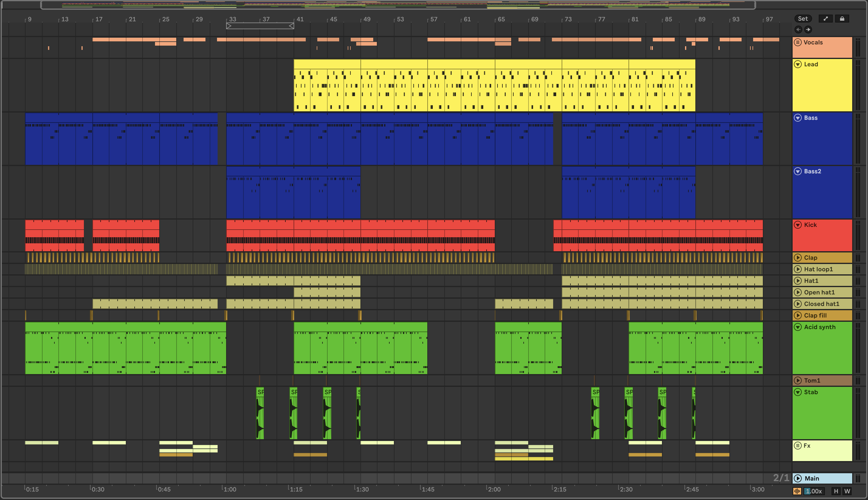Click the loop brace above bar 33
Image resolution: width=868 pixels, height=500 pixels.
(x=260, y=26)
